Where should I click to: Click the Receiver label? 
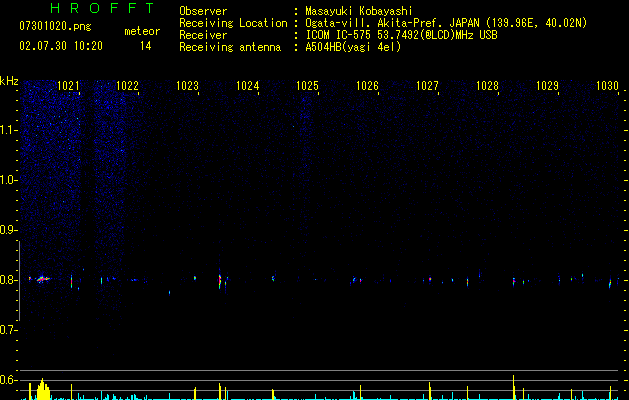click(203, 35)
